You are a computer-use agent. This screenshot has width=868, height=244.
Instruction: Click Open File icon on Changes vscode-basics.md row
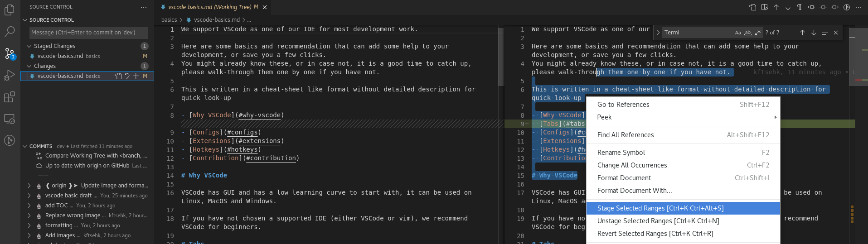pyautogui.click(x=118, y=76)
